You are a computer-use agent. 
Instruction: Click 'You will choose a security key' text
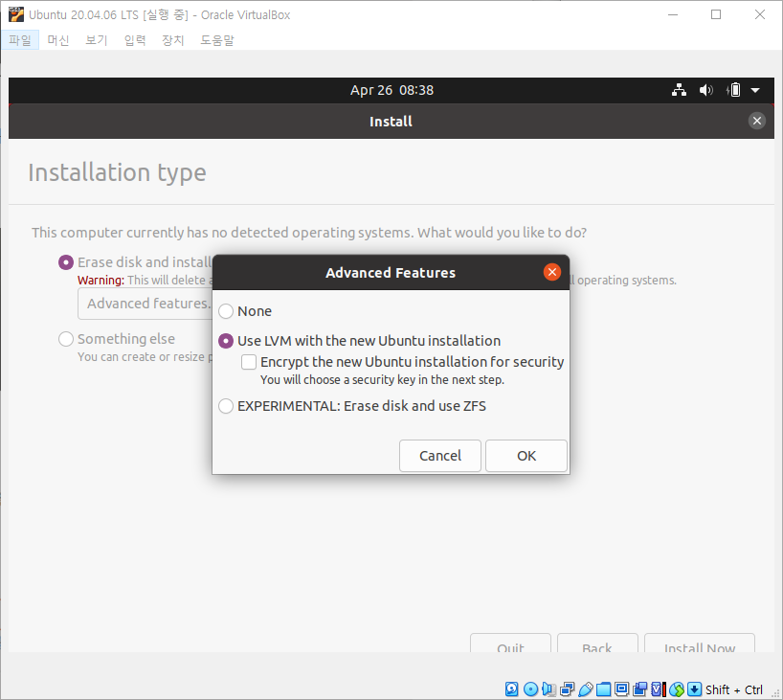tap(382, 380)
